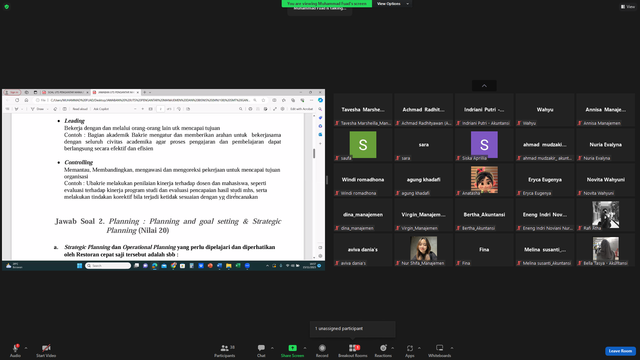Select green S avatar tile of saufa
The image size is (640, 360).
click(363, 144)
